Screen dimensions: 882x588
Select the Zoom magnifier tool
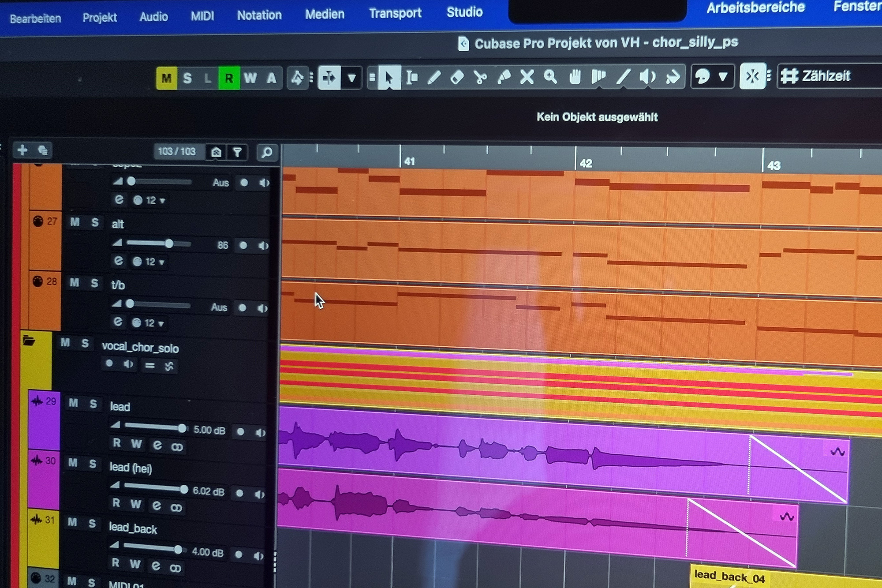[x=550, y=77]
